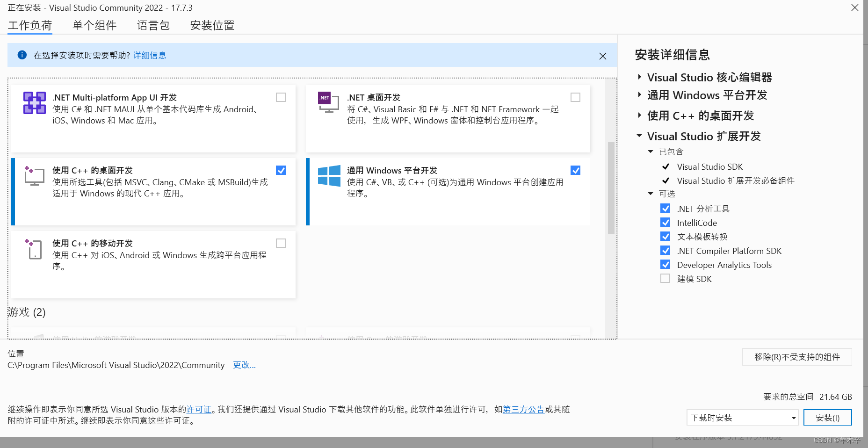Dismiss the help notification banner
Screen dimensions: 868x448
point(602,56)
